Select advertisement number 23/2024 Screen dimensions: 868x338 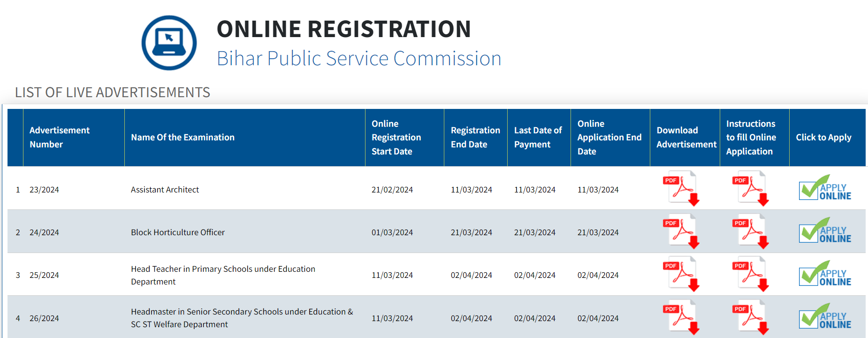44,190
